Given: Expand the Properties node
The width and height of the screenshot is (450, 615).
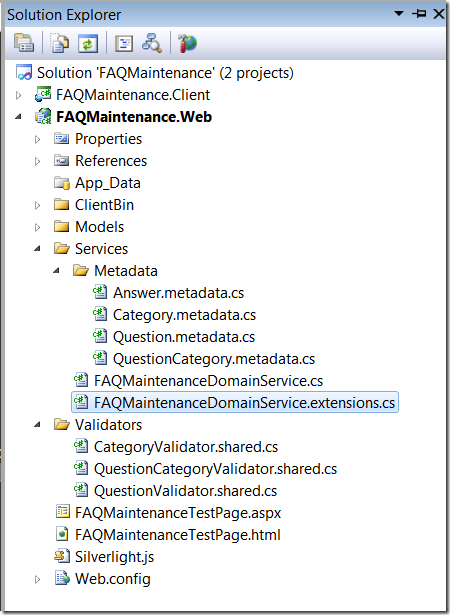Looking at the screenshot, I should pos(37,139).
